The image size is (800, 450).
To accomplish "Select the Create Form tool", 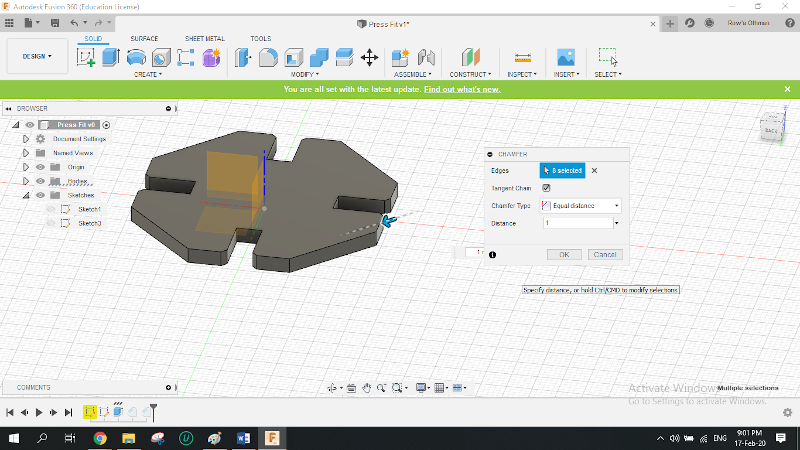I will click(x=211, y=57).
